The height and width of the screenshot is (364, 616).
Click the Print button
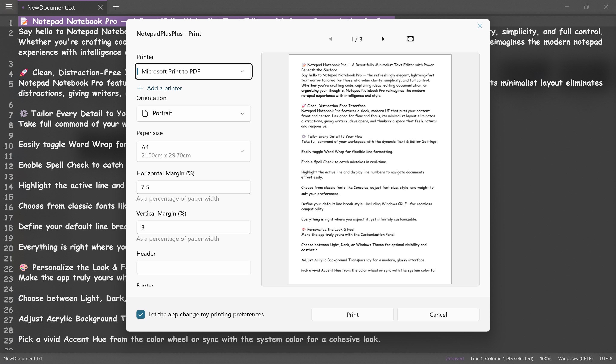pos(352,315)
